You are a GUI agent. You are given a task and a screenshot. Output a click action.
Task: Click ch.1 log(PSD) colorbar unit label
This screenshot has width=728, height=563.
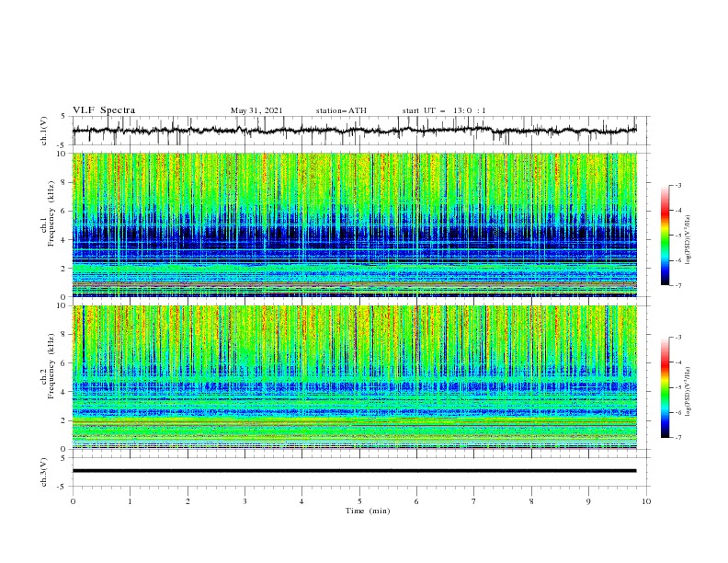coord(688,240)
